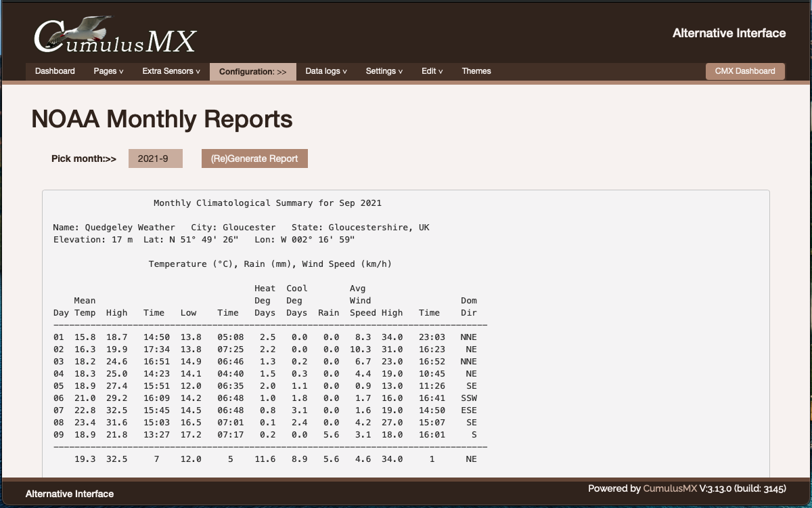812x508 pixels.
Task: Click the Alternative Interface footer text
Action: point(70,494)
